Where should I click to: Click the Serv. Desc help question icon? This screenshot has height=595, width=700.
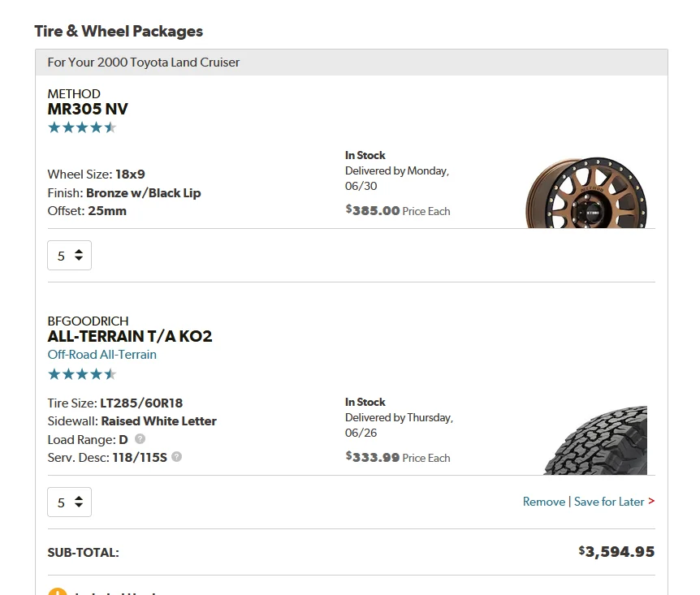(177, 457)
